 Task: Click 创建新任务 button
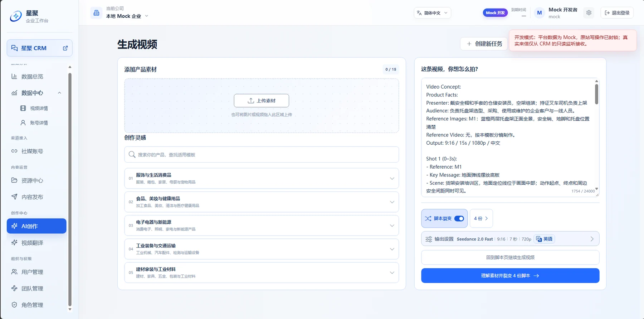pos(484,44)
